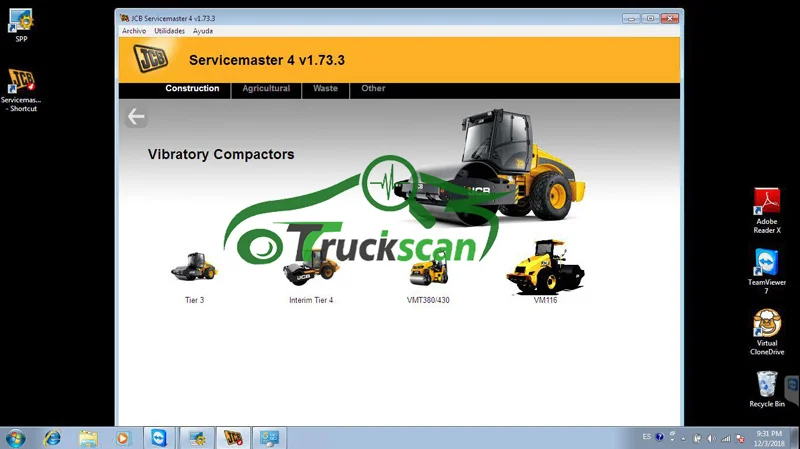
Task: Click the 'Interim Tier 4' label
Action: coord(311,300)
